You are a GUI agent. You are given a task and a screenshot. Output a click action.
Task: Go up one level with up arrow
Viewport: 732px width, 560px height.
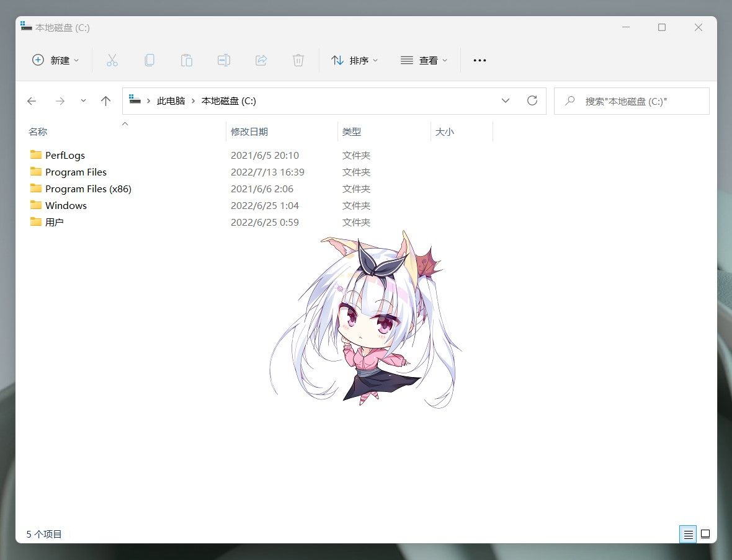[x=105, y=101]
